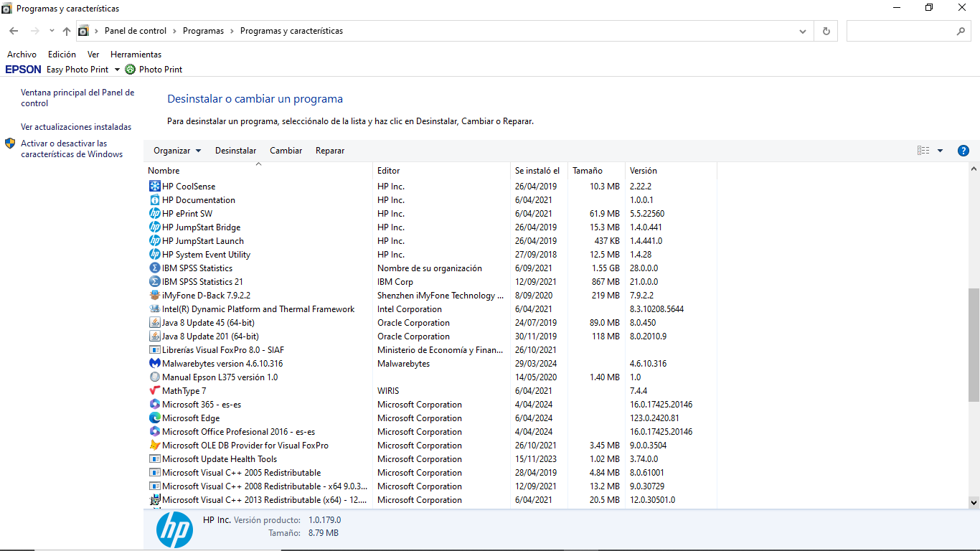980x551 pixels.
Task: Open the view options dropdown arrow
Action: [940, 151]
